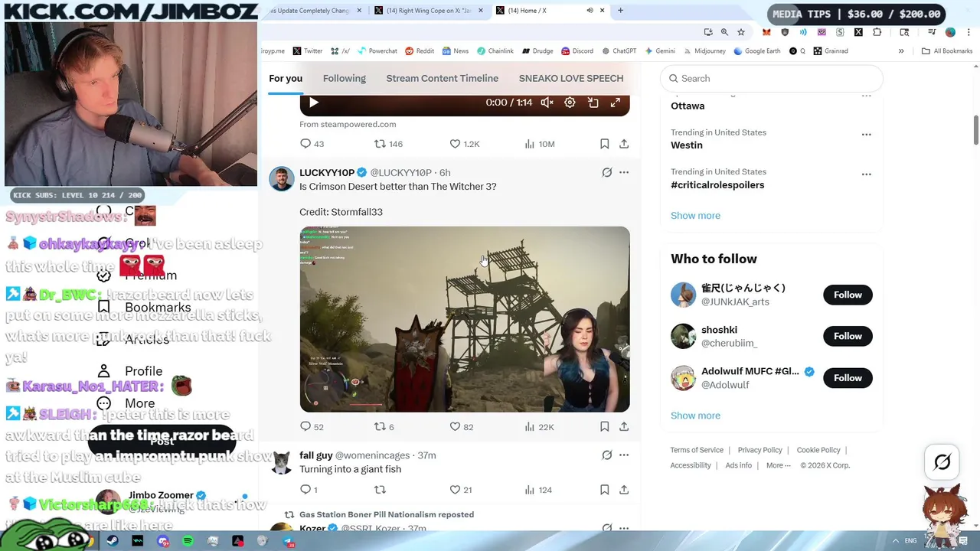Image resolution: width=980 pixels, height=551 pixels.
Task: Play the video from steampowered.com
Action: click(314, 103)
